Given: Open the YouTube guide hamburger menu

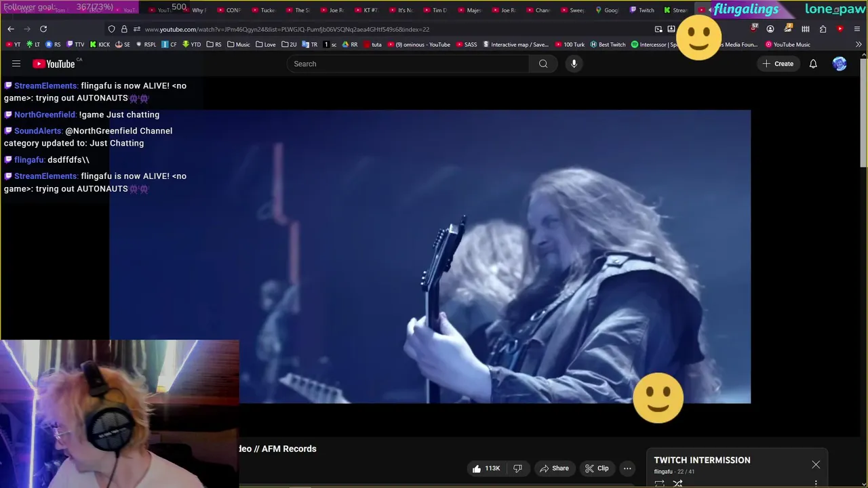Looking at the screenshot, I should pyautogui.click(x=16, y=64).
